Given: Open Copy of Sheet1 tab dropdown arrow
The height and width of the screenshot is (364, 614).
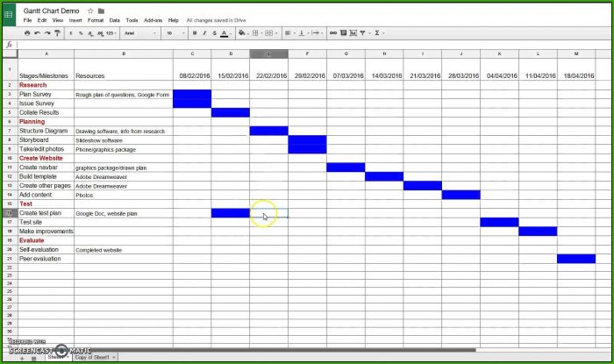Looking at the screenshot, I should [114, 357].
